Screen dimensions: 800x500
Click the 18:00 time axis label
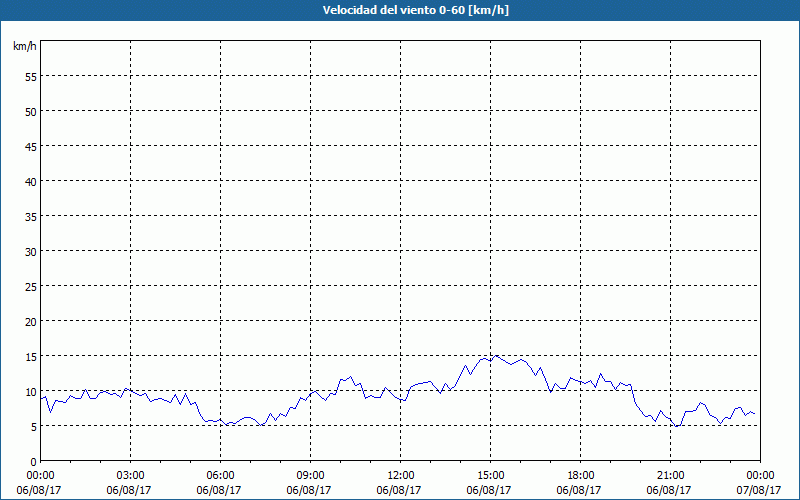581,475
